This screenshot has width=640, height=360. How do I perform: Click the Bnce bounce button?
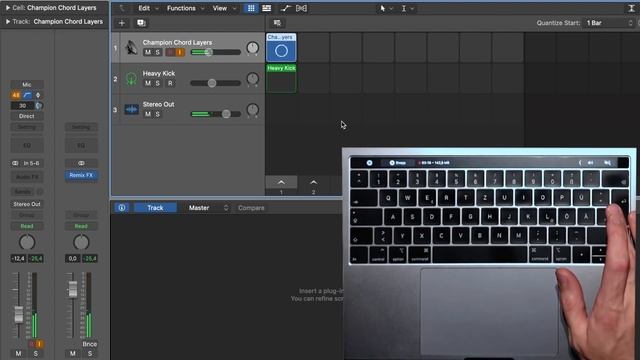click(x=89, y=344)
